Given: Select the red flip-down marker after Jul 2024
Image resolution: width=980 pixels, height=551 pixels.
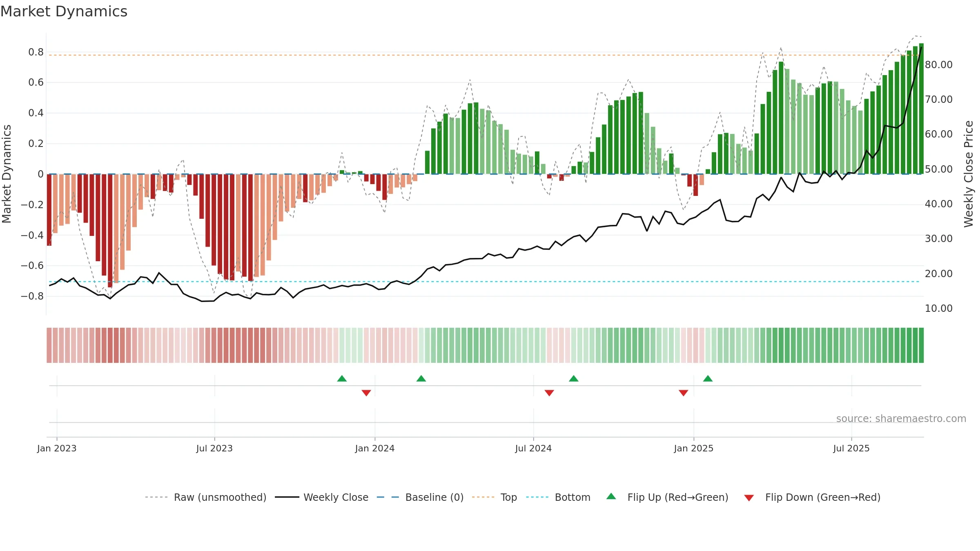Looking at the screenshot, I should (x=549, y=393).
